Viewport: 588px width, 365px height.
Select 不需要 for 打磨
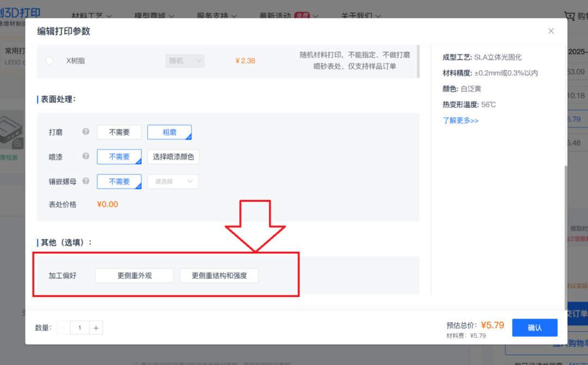coord(119,132)
